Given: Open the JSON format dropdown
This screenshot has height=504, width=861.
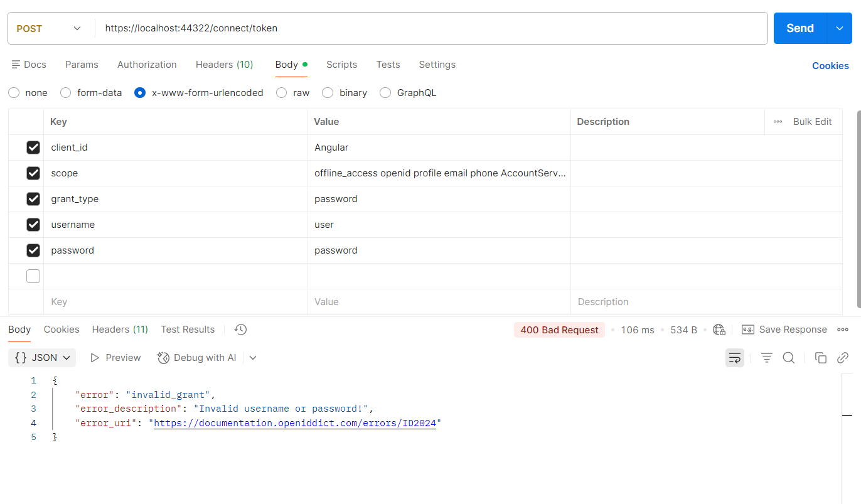Looking at the screenshot, I should pos(43,358).
